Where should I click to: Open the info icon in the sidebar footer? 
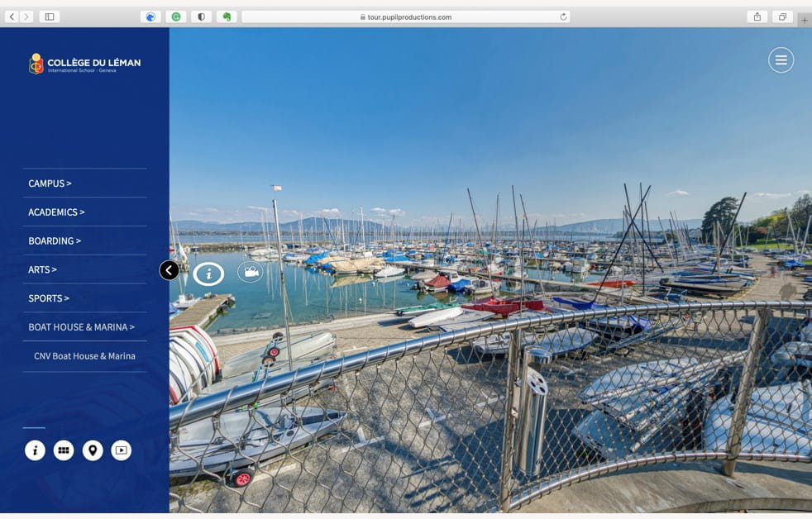[x=35, y=450]
